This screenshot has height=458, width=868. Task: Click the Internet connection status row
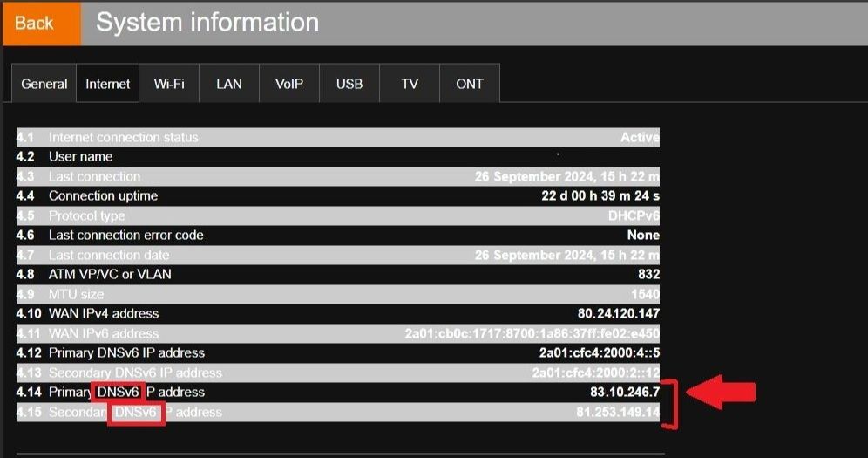click(337, 137)
